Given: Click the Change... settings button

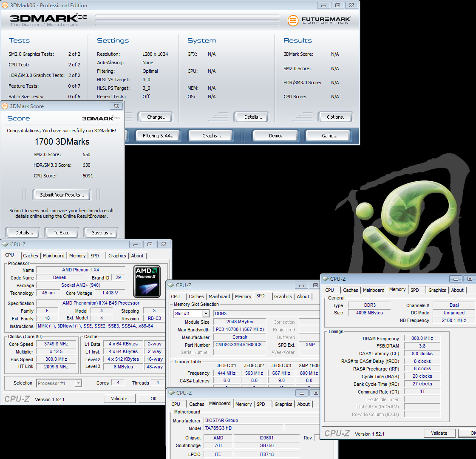Looking at the screenshot, I should tap(156, 117).
